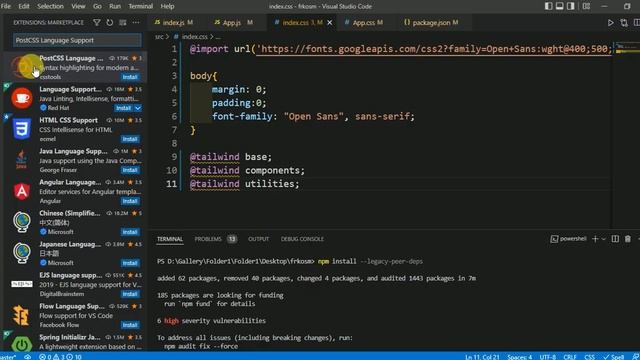Open Flow Language Support orange icon
Screen dimensions: 640x360
coord(22,315)
